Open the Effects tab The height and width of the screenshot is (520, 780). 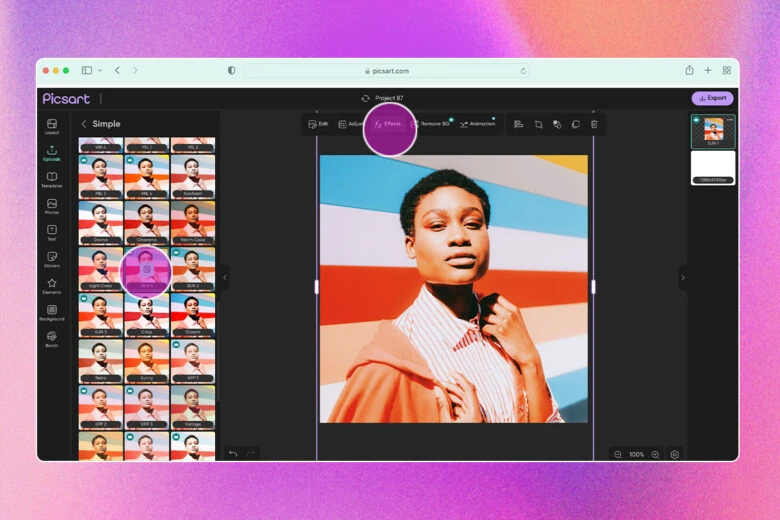pos(388,124)
